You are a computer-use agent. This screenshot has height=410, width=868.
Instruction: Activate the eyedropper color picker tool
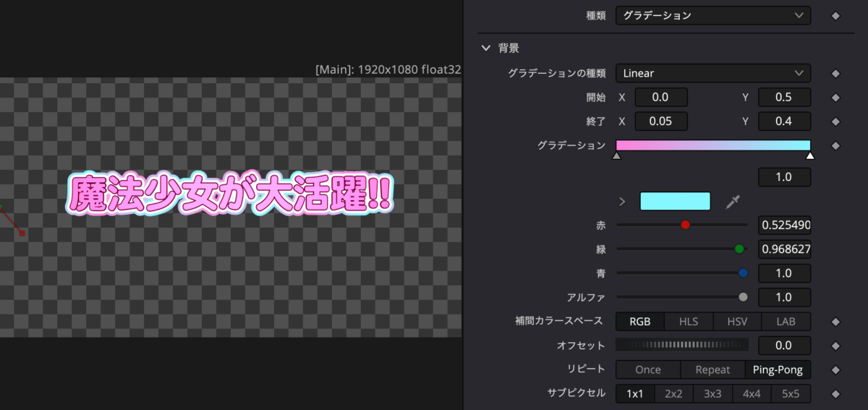(x=733, y=202)
